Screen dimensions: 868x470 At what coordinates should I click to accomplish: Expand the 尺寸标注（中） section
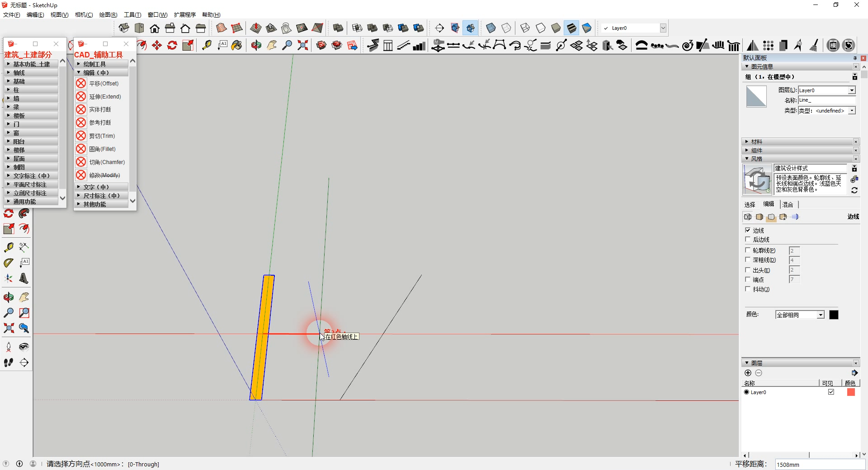[102, 196]
